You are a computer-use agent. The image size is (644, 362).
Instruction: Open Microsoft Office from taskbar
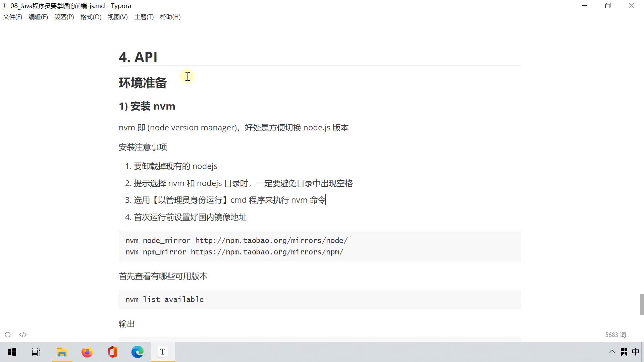[112, 352]
